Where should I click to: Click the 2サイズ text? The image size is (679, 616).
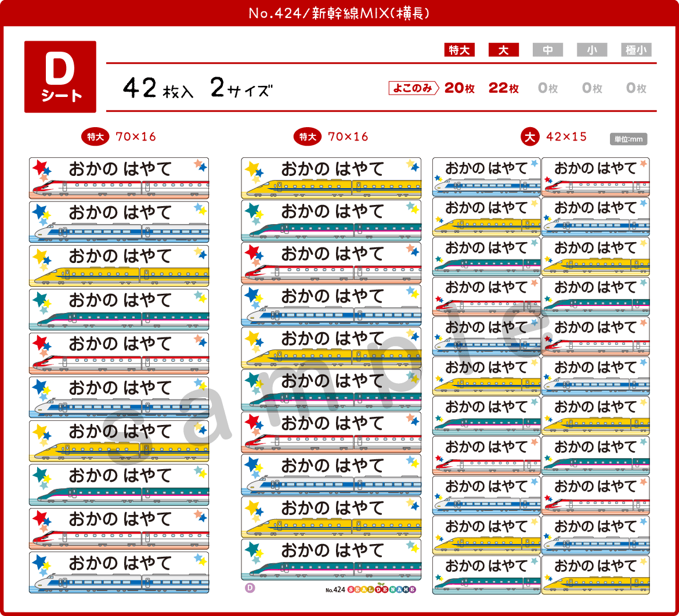pyautogui.click(x=241, y=88)
